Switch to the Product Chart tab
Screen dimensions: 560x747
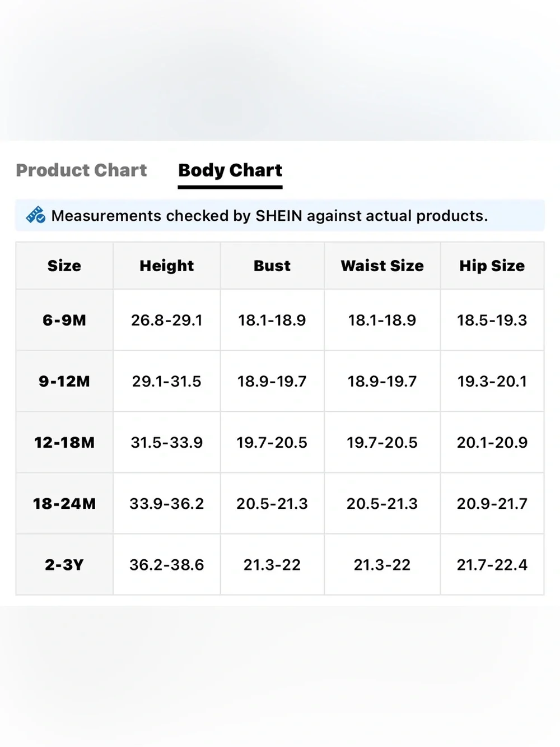81,170
